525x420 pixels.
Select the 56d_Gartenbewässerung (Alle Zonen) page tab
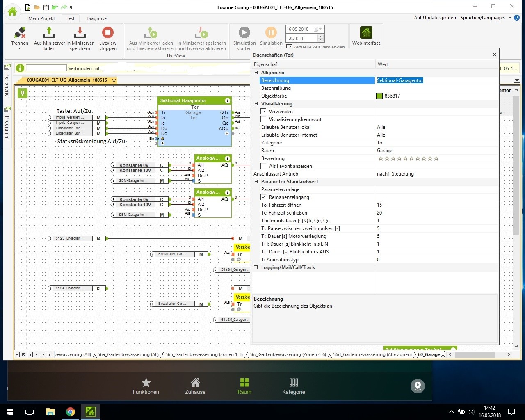click(372, 354)
